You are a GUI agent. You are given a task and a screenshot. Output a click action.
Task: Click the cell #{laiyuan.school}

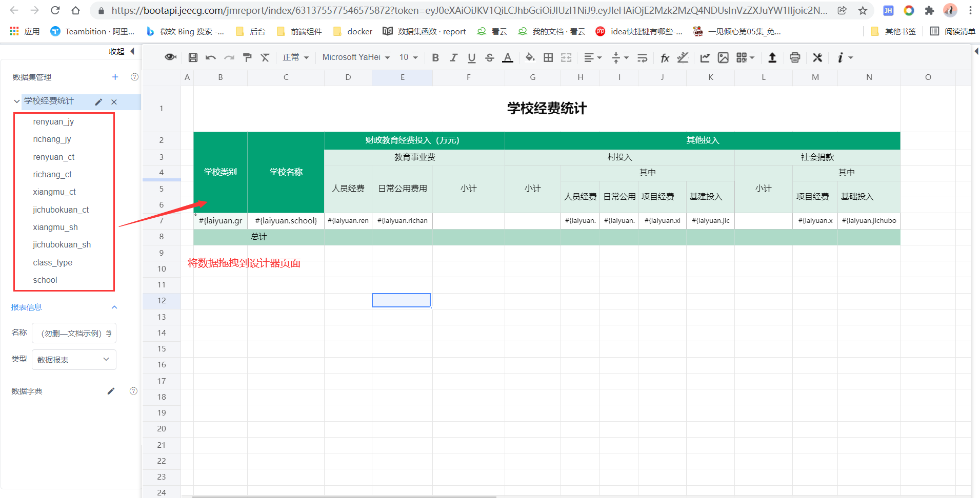(x=286, y=221)
